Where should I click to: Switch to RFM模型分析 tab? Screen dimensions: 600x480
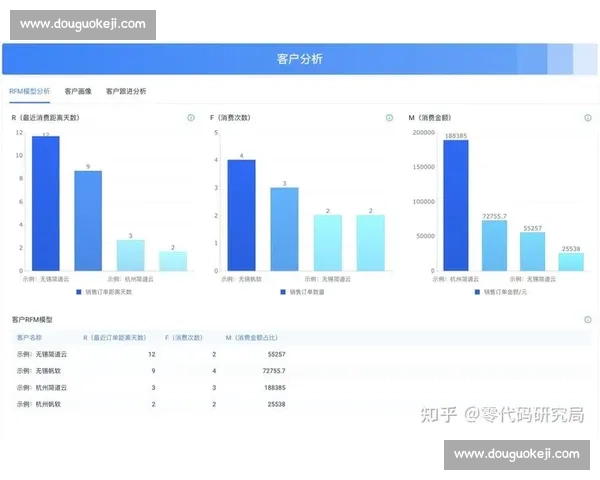[29, 91]
